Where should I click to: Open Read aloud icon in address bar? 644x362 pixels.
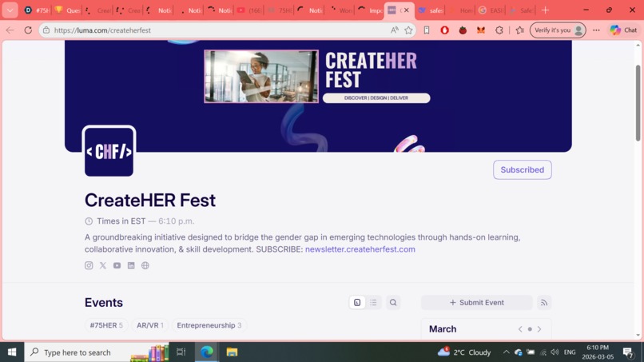tap(394, 30)
